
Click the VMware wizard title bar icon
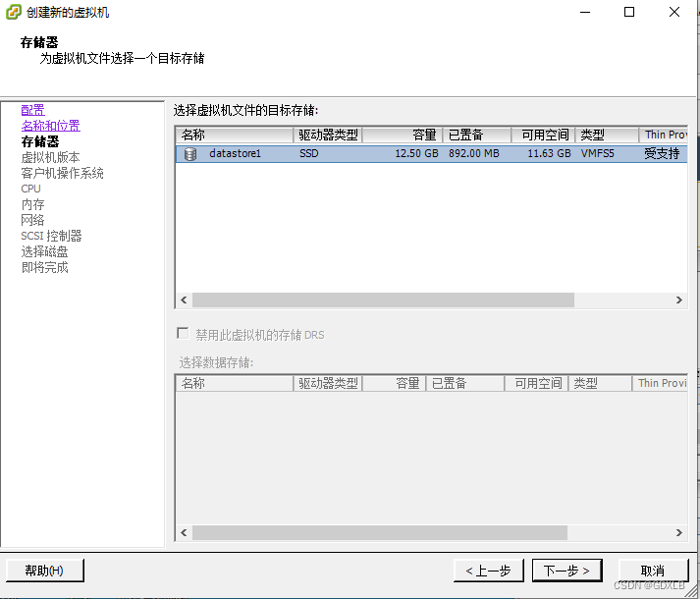(13, 12)
